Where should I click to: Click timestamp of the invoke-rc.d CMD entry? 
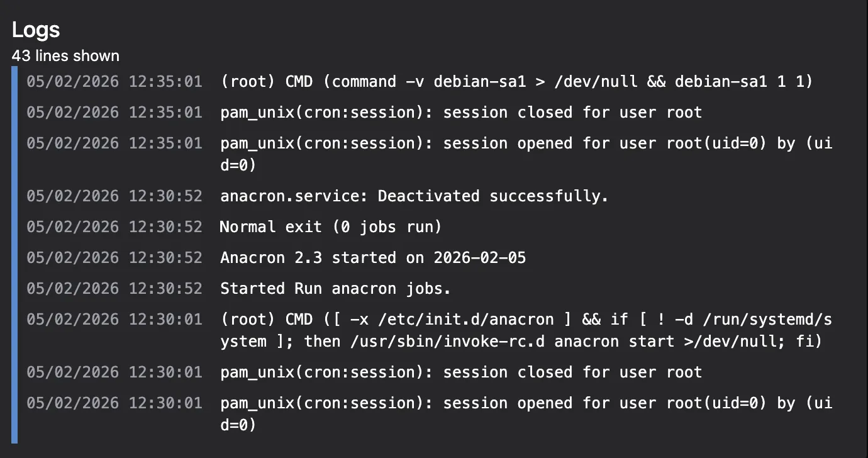114,320
